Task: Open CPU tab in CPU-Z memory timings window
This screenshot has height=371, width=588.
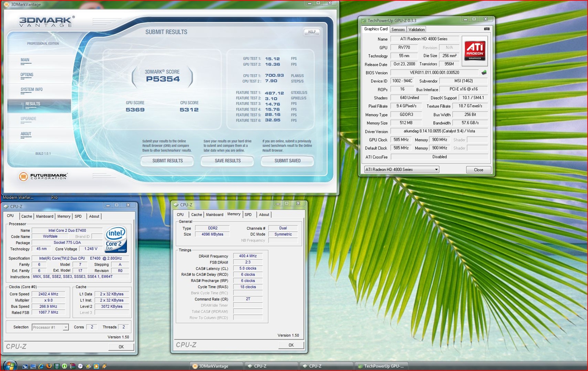Action: pos(180,215)
